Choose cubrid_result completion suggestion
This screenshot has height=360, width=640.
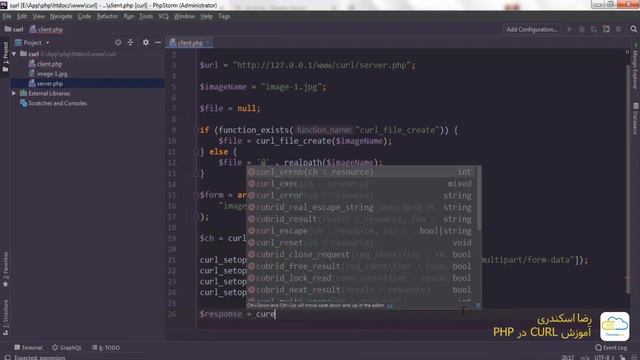click(x=361, y=219)
